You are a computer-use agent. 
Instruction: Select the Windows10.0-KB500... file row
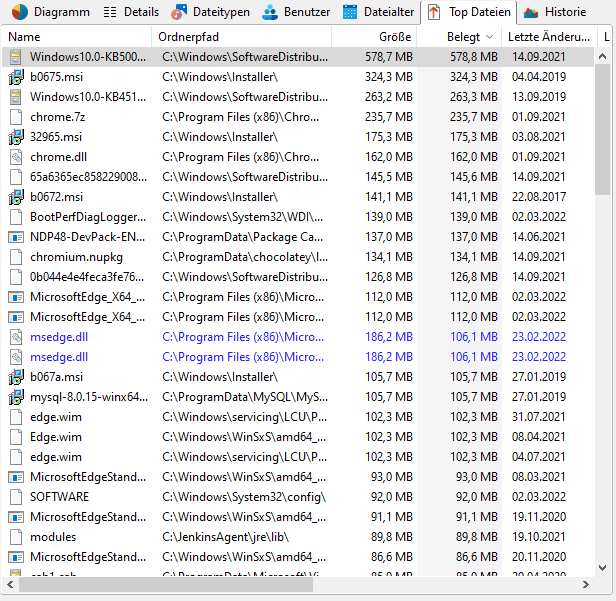click(x=298, y=57)
